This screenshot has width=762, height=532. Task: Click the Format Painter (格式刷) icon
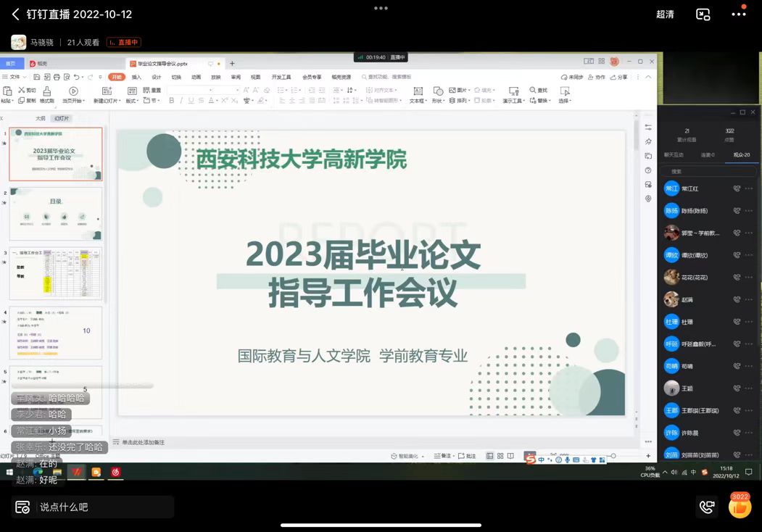46,91
